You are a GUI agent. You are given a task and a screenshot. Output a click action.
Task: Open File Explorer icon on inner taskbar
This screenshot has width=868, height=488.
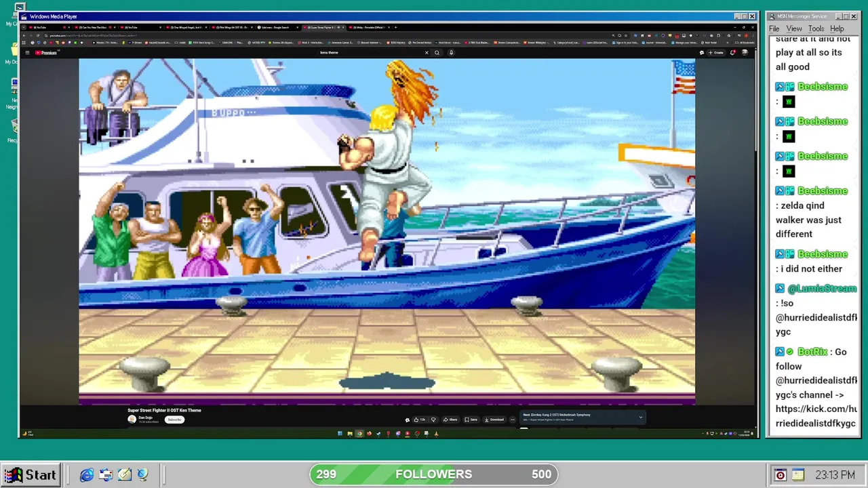click(350, 434)
